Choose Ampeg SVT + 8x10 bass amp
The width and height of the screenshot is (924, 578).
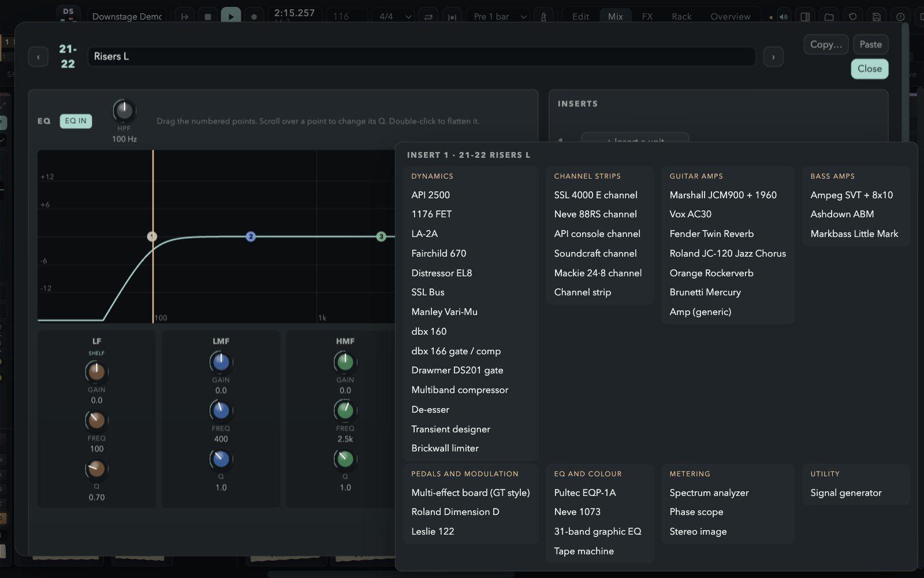pyautogui.click(x=856, y=195)
